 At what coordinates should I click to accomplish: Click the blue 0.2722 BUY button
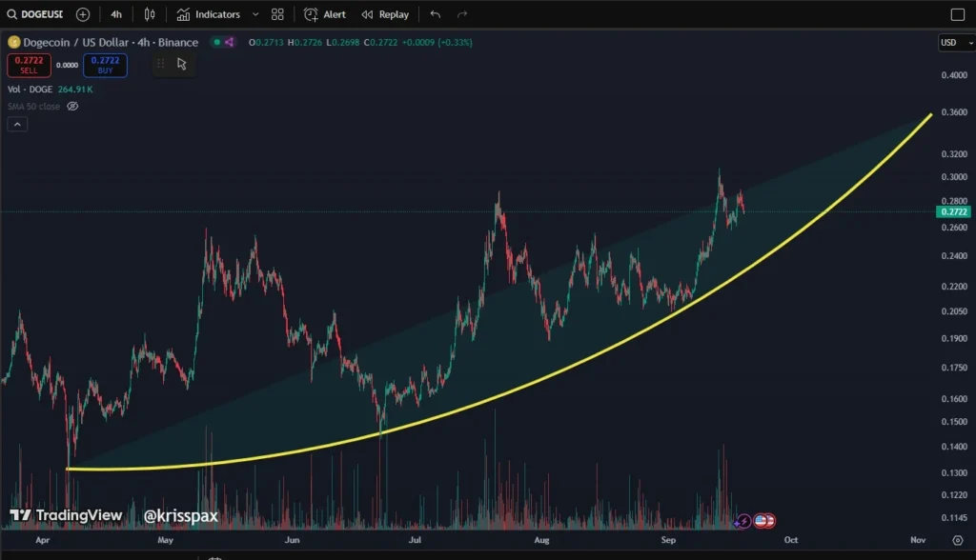[x=105, y=65]
